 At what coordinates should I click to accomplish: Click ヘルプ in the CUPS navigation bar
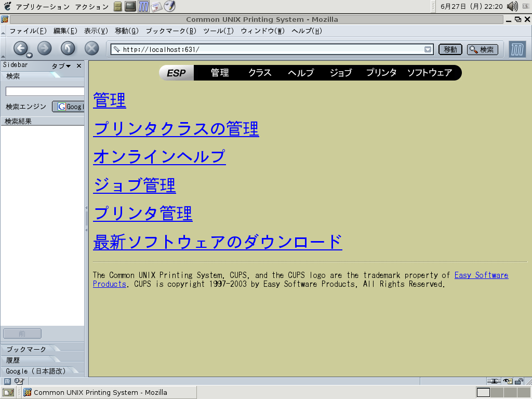[x=301, y=73]
